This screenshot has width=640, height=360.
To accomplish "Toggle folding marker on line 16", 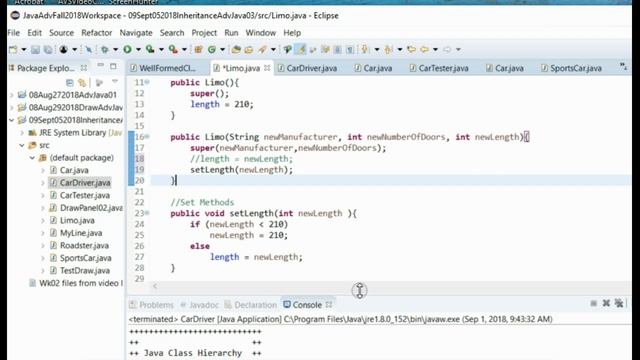I will 147,137.
